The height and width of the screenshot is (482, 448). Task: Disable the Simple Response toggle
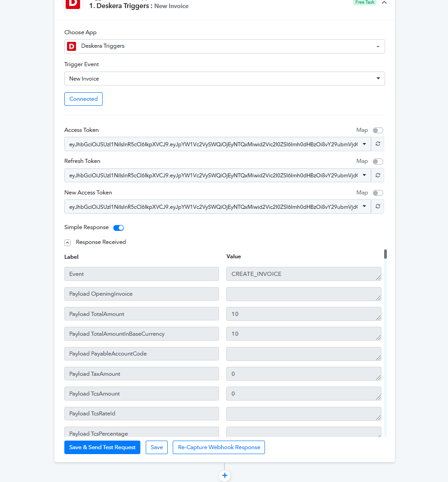[119, 228]
